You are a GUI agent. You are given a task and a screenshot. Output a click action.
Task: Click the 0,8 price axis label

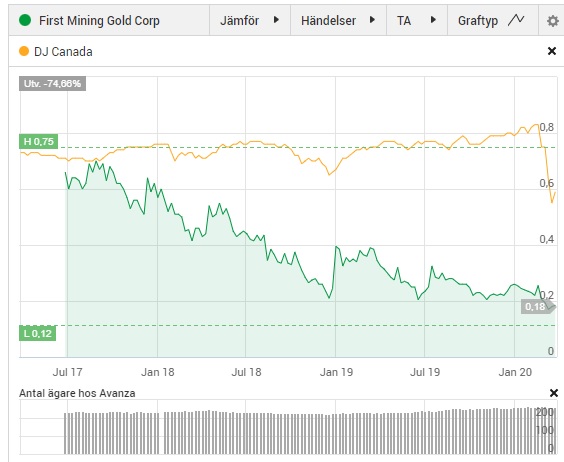pyautogui.click(x=547, y=127)
